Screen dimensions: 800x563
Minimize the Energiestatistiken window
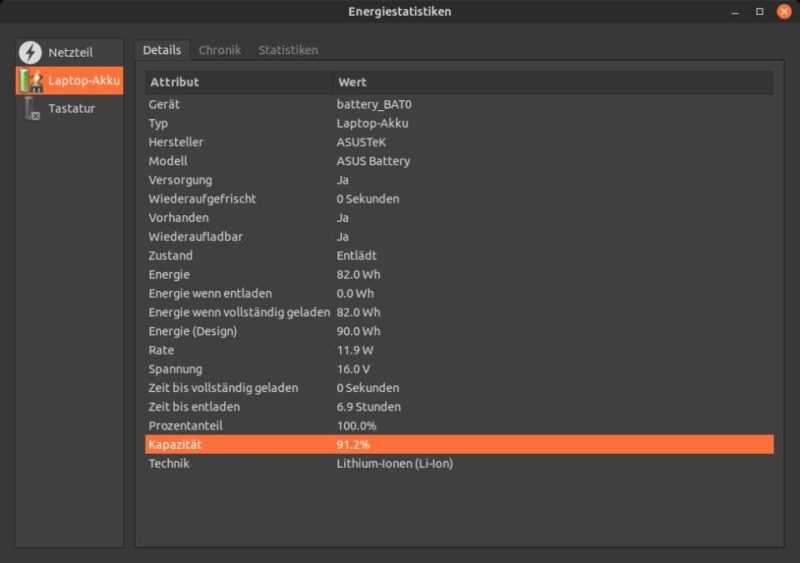point(734,11)
